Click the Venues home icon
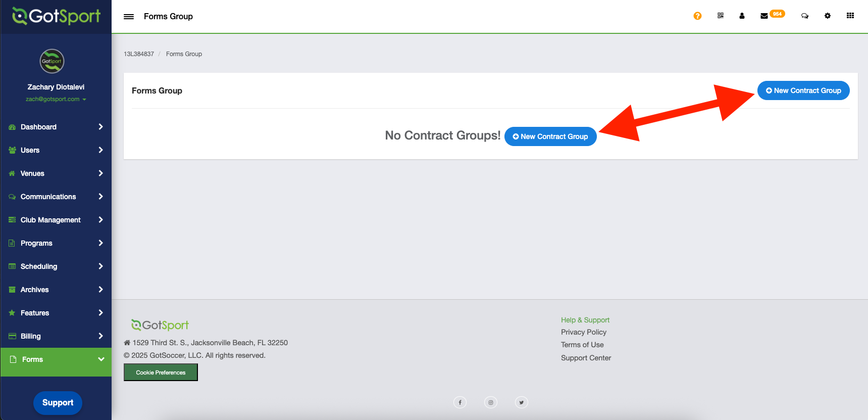This screenshot has height=420, width=868. (12, 173)
